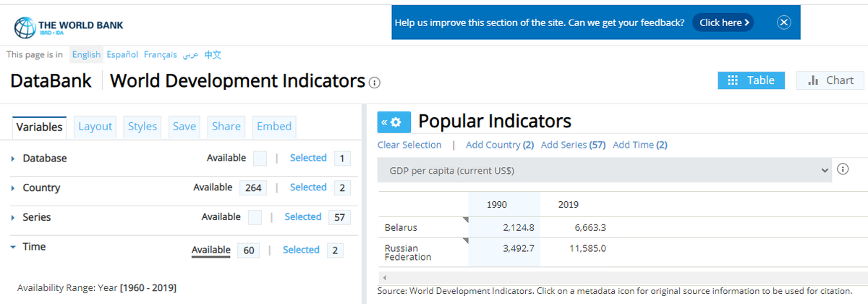Select cell value 2,124.8

519,228
